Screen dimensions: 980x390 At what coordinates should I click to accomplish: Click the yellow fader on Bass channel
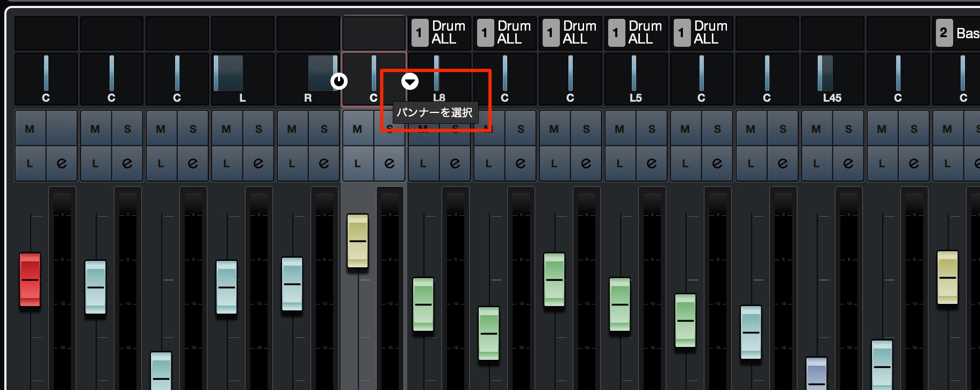[948, 278]
